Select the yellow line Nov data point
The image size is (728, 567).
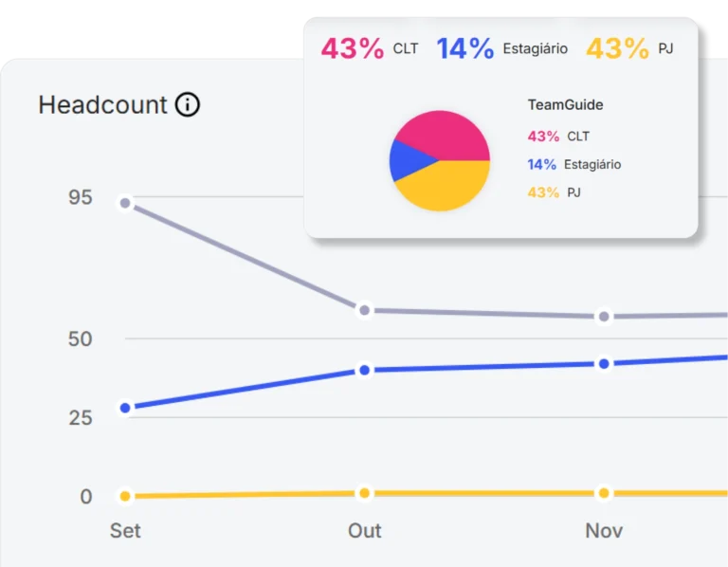coord(604,493)
